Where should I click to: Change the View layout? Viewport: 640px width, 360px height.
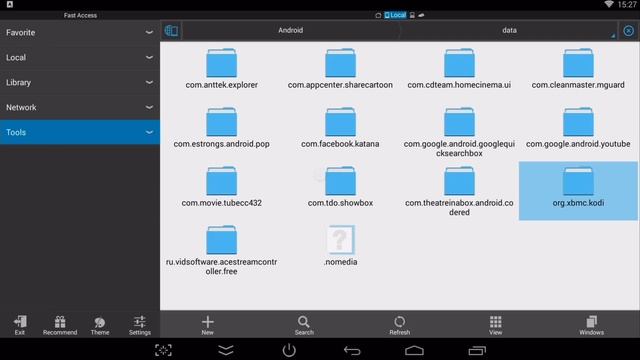click(496, 325)
